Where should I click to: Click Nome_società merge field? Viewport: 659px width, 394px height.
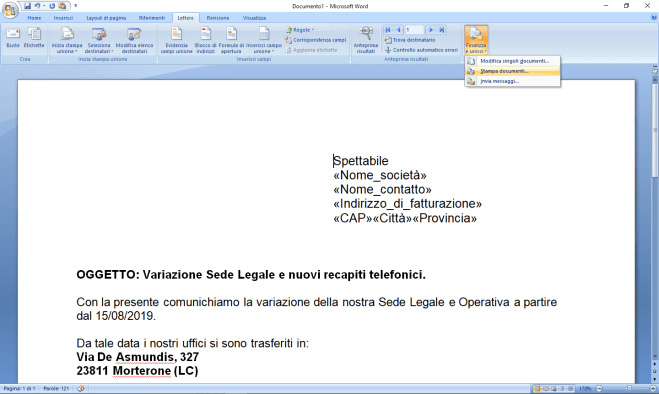(380, 175)
